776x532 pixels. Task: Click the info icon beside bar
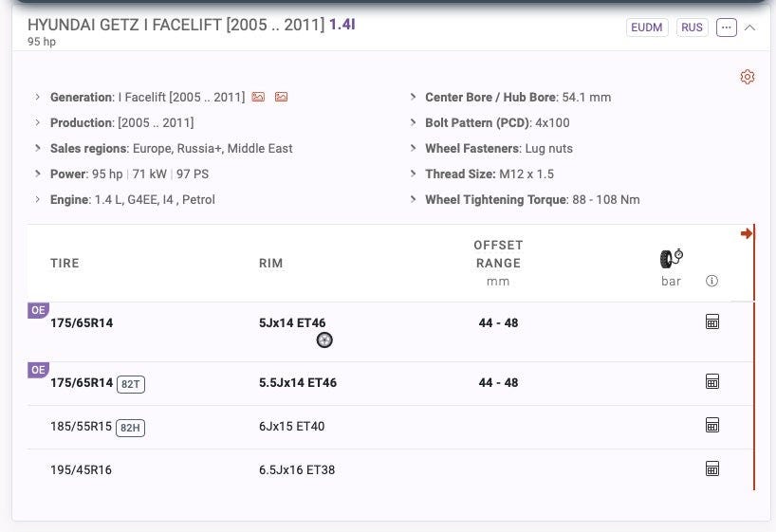(x=711, y=281)
